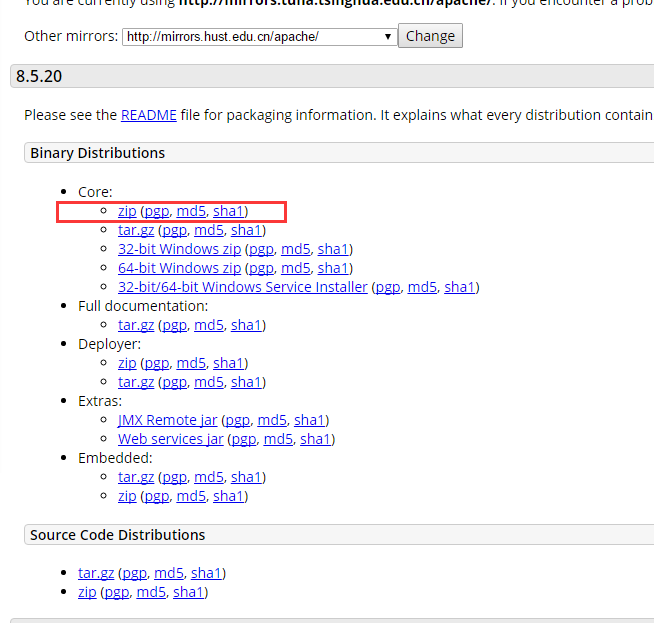This screenshot has width=655, height=624.
Task: Download the Core zip binary
Action: click(127, 211)
